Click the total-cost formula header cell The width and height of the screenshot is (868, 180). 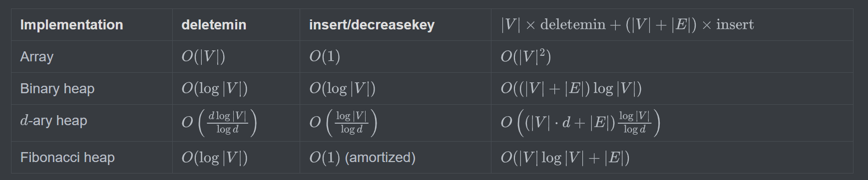pos(627,25)
